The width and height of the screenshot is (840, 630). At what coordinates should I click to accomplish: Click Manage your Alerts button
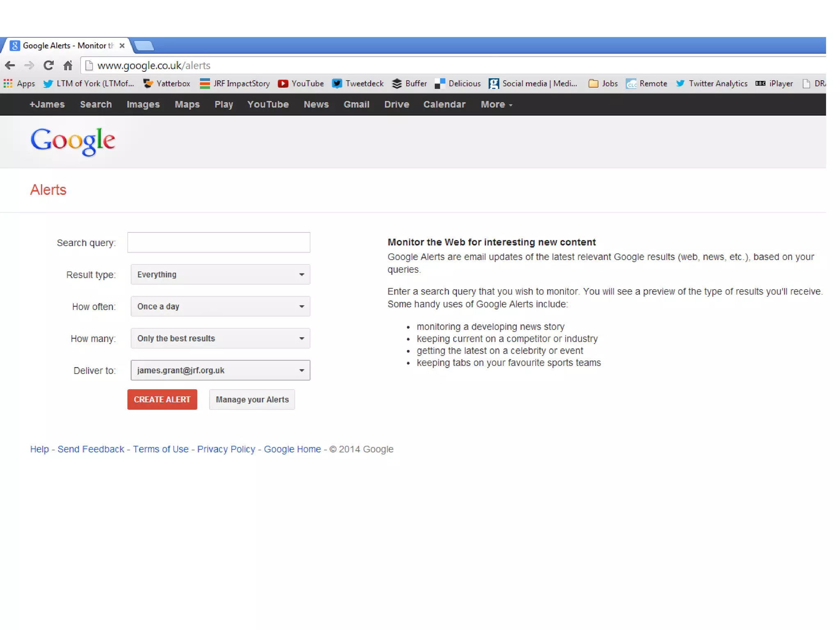click(252, 399)
